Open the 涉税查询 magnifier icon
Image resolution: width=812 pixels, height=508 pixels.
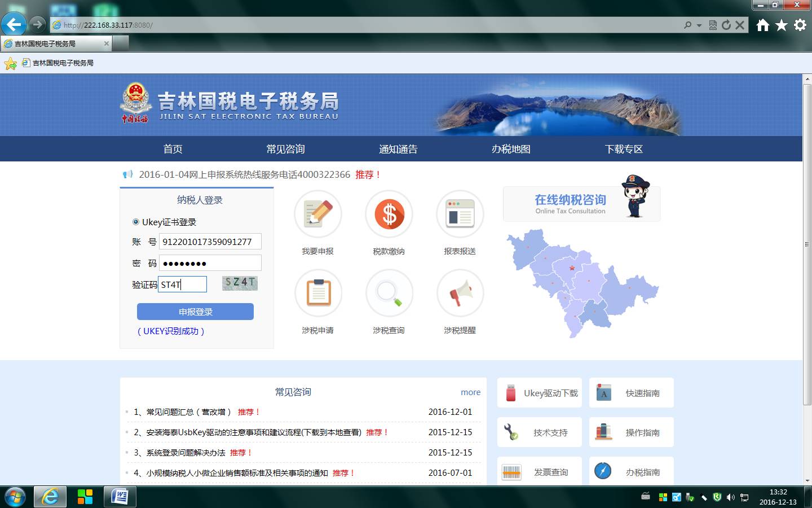point(389,294)
